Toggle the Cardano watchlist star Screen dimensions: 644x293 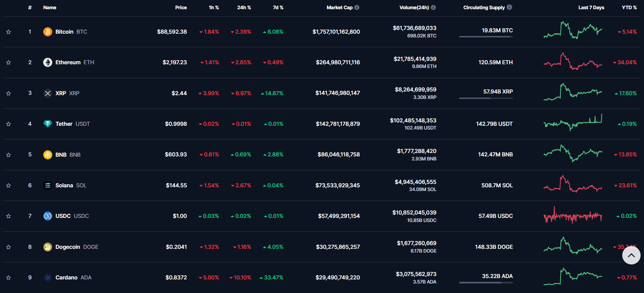tap(8, 278)
